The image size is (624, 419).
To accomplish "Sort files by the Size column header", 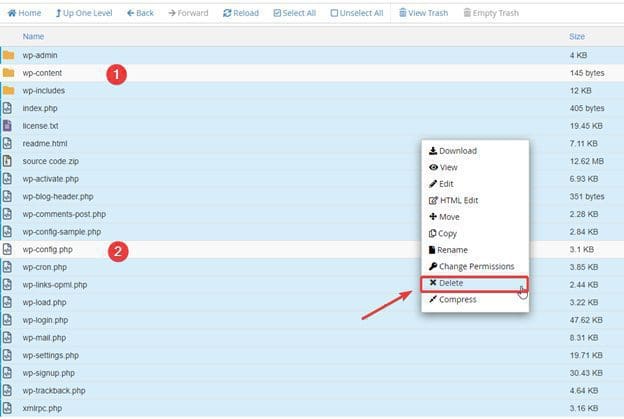I will point(576,36).
